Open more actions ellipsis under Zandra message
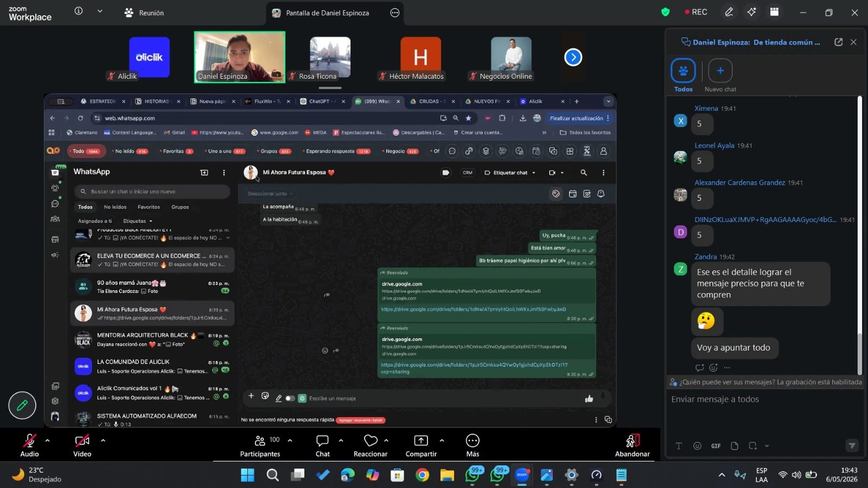 point(727,367)
